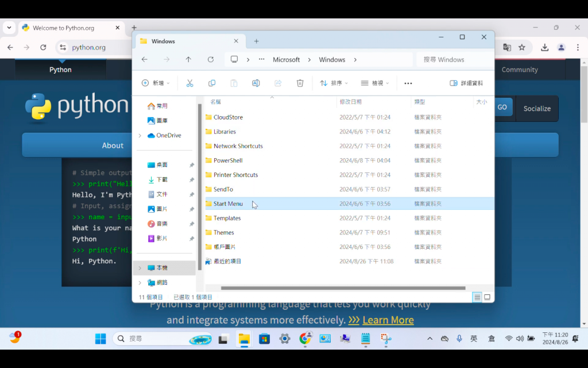Screen dimensions: 588x368
Task: Expand the 本機 (This PC) tree node
Action: click(x=140, y=268)
